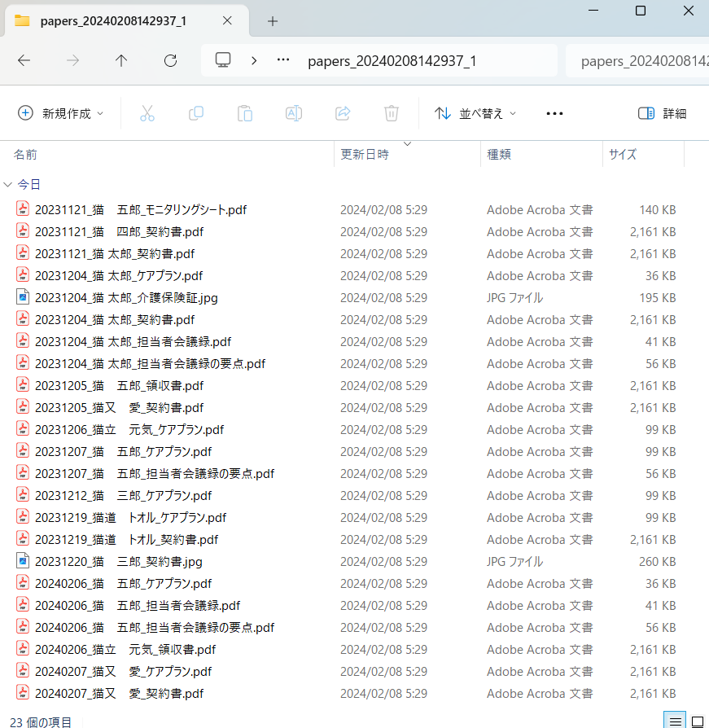Screen dimensions: 709x728
Task: Switch to details list view at bottom right
Action: point(675,721)
